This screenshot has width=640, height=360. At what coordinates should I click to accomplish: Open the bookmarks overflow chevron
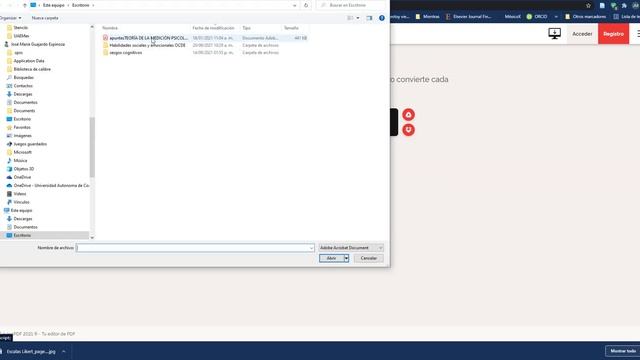556,17
